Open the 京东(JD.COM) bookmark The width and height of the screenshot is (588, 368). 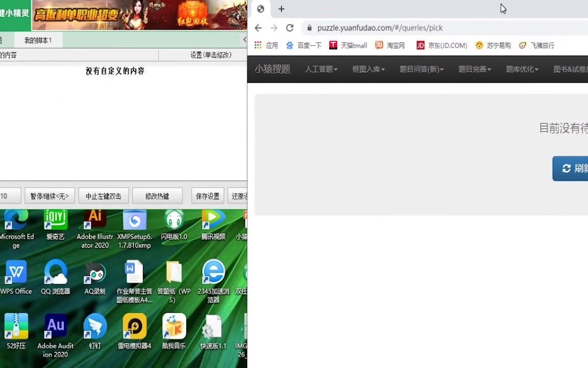coord(442,45)
